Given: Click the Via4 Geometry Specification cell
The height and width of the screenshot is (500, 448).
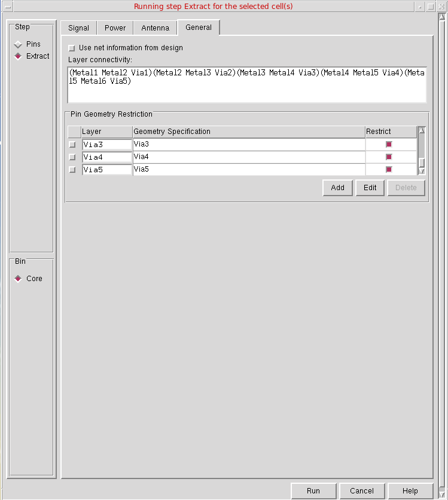Looking at the screenshot, I should tap(249, 157).
